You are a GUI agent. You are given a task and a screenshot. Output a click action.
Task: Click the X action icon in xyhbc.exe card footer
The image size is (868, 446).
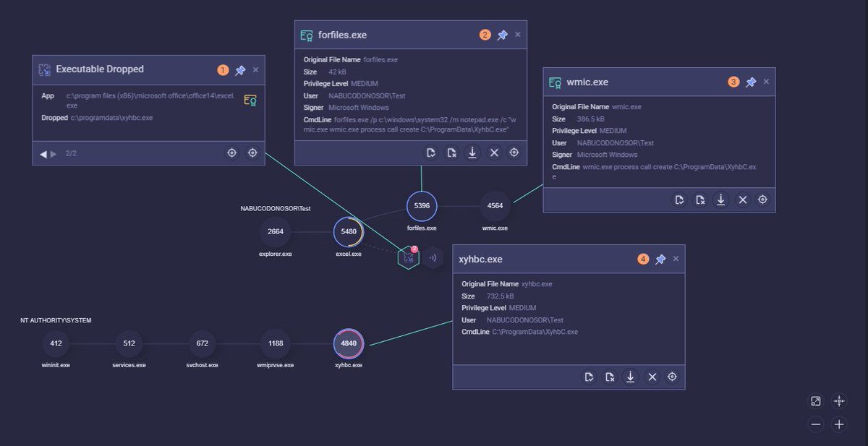(x=652, y=377)
